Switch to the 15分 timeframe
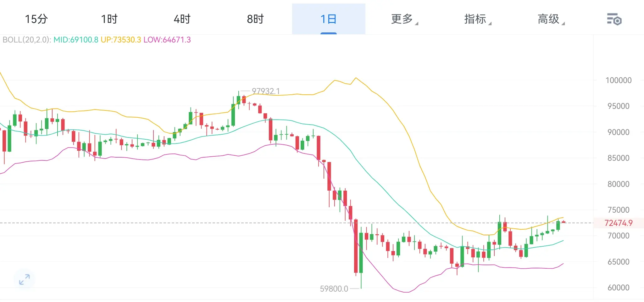 (36, 19)
